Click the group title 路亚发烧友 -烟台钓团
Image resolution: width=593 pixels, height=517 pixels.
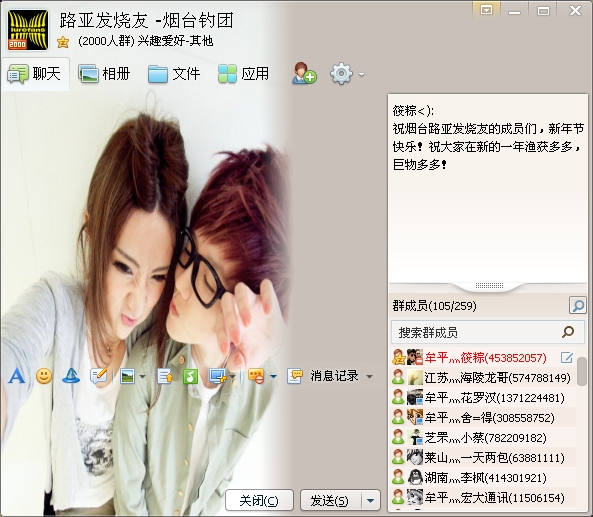point(147,20)
